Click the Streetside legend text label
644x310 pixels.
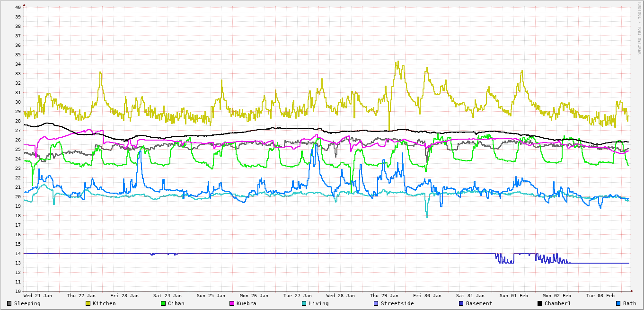pos(397,303)
